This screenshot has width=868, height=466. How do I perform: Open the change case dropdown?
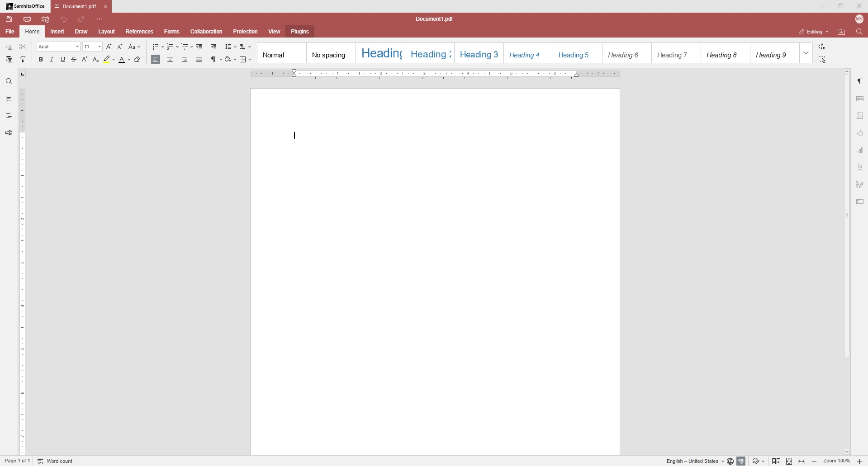tap(135, 47)
